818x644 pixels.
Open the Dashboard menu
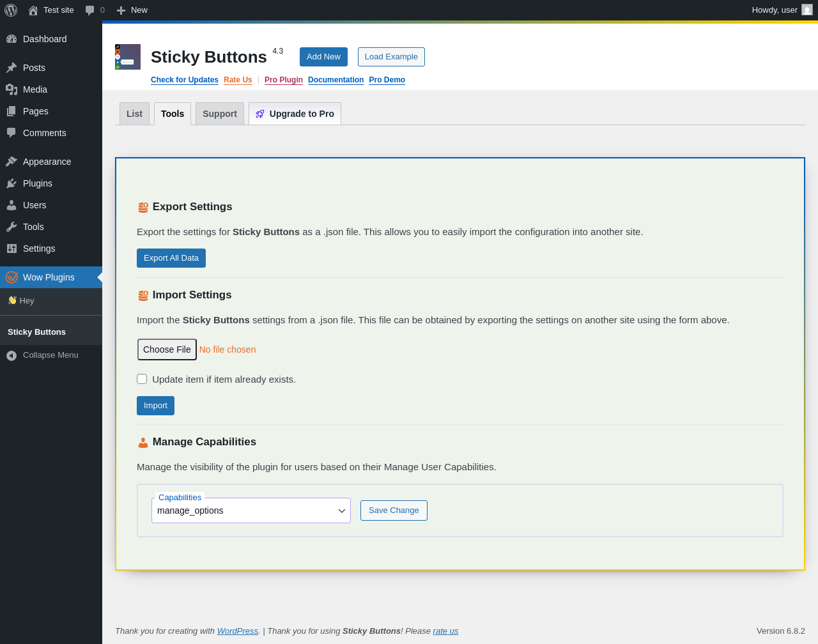pyautogui.click(x=51, y=39)
